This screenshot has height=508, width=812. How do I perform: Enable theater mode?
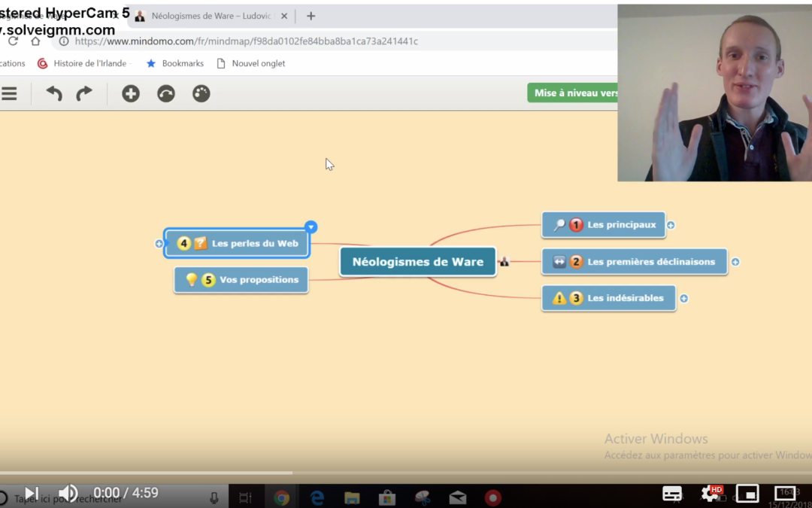pyautogui.click(x=785, y=494)
